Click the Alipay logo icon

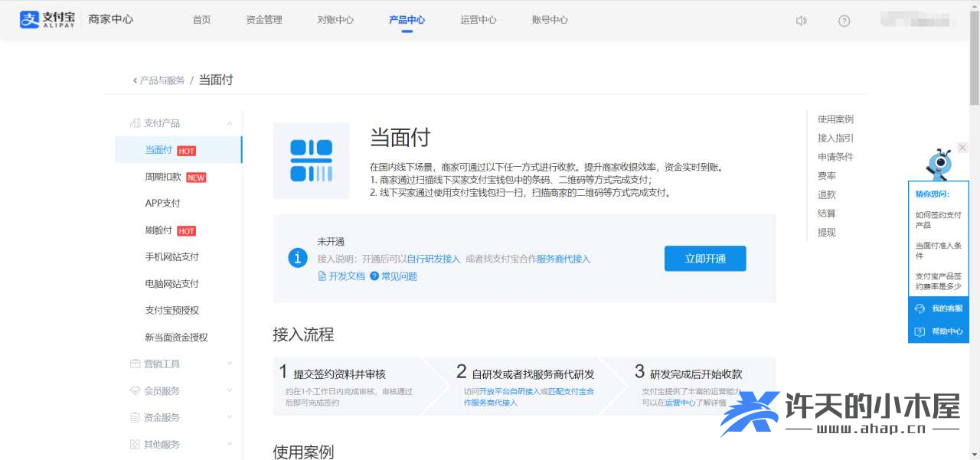[28, 20]
